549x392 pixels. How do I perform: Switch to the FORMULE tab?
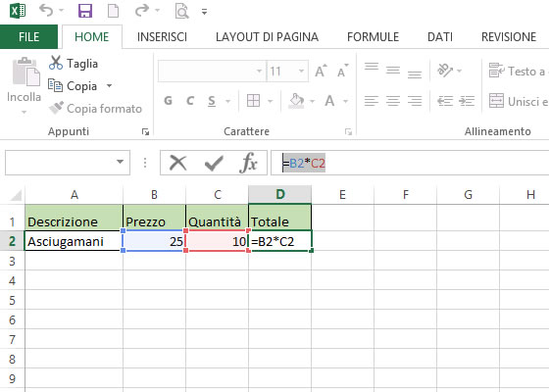tap(373, 37)
